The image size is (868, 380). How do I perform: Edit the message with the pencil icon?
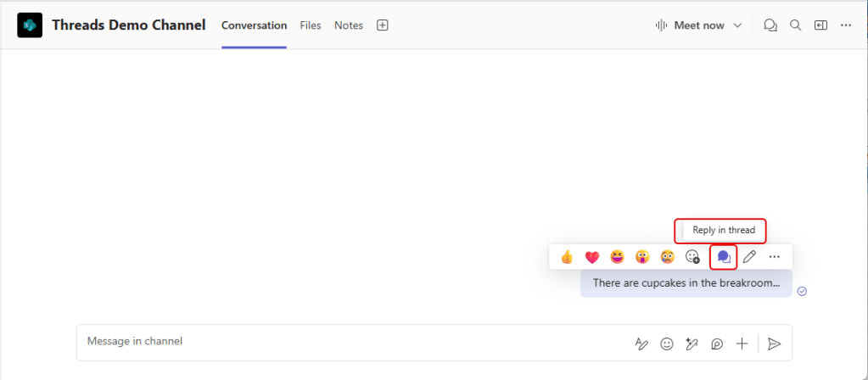[x=749, y=256]
